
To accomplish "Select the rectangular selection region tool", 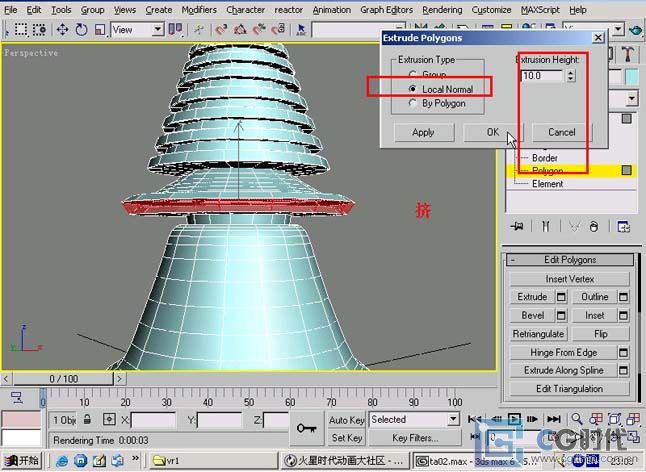I will (21, 30).
